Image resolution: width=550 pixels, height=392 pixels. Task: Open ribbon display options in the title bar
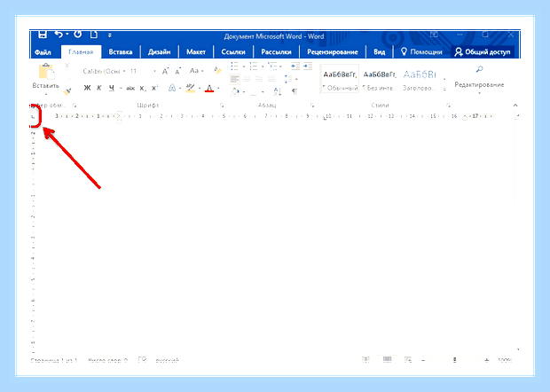point(434,35)
